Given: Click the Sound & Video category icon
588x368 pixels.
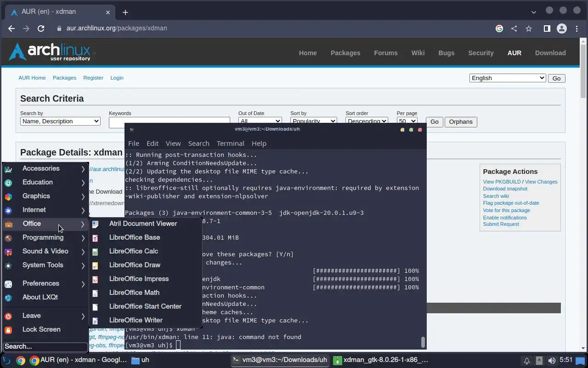Looking at the screenshot, I should (x=8, y=252).
